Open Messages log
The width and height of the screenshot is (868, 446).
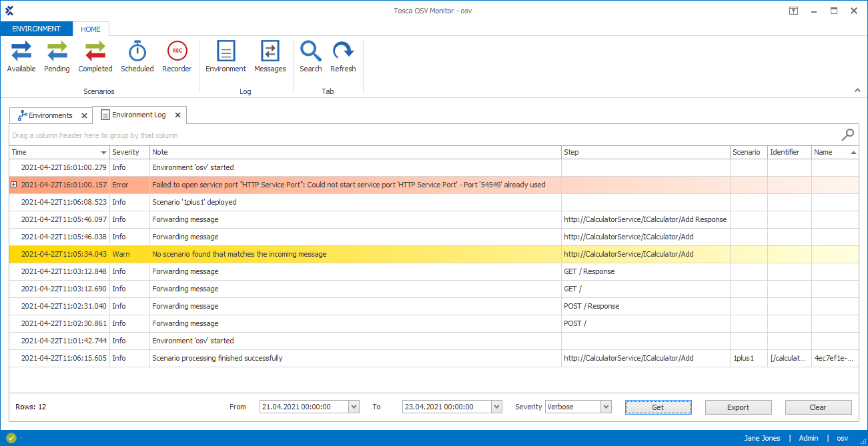(270, 57)
